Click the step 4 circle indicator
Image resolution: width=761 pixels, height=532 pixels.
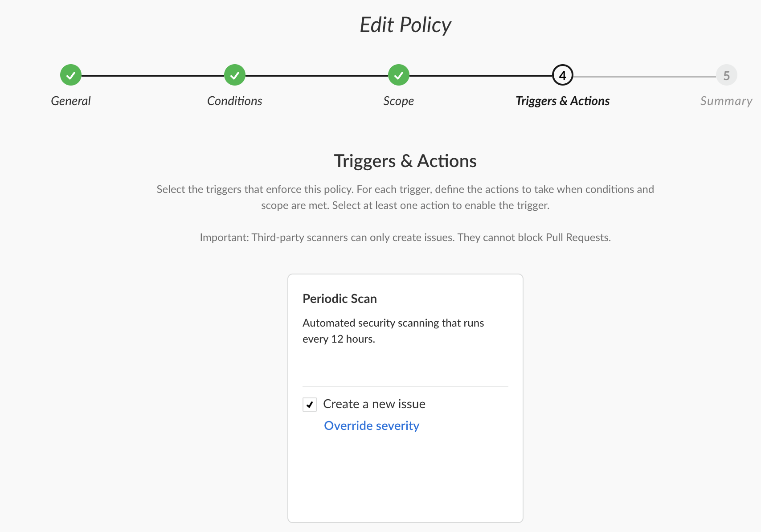tap(563, 75)
